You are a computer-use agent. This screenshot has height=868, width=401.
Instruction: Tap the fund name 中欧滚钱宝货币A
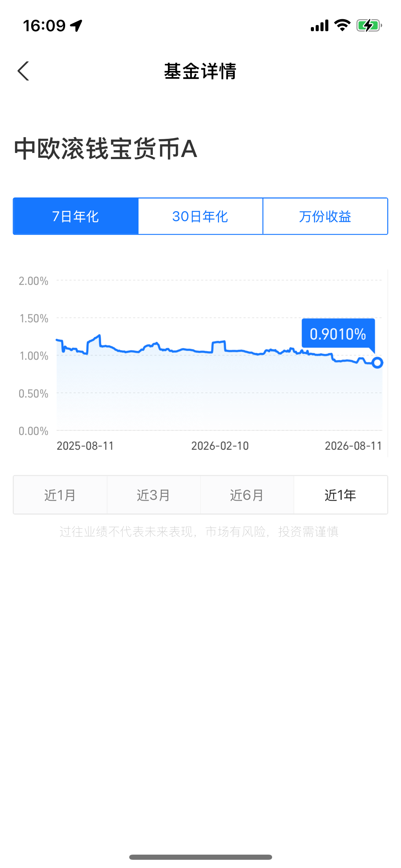pyautogui.click(x=106, y=149)
